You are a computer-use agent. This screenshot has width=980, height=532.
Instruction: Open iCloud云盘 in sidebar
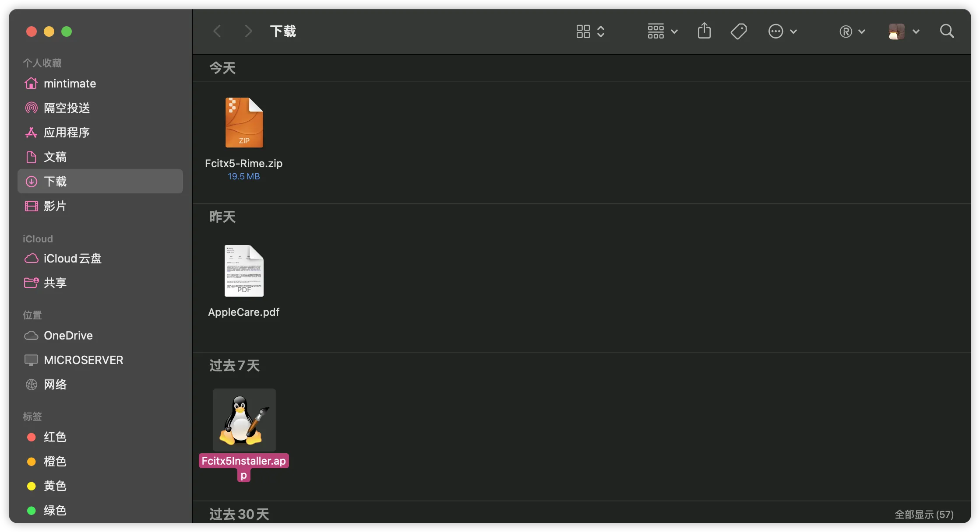pos(100,258)
